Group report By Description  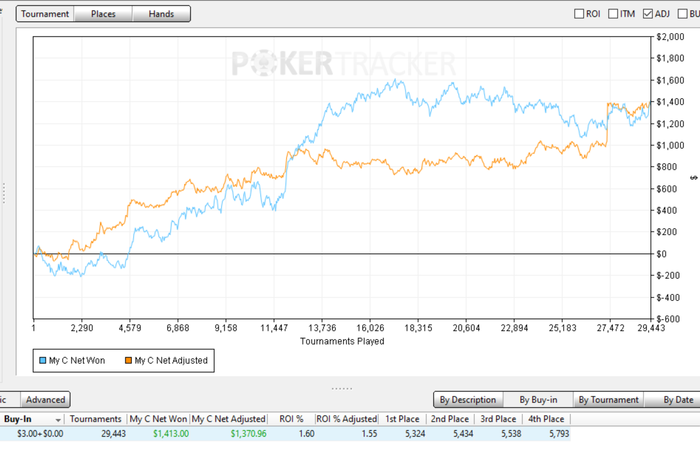pyautogui.click(x=468, y=400)
